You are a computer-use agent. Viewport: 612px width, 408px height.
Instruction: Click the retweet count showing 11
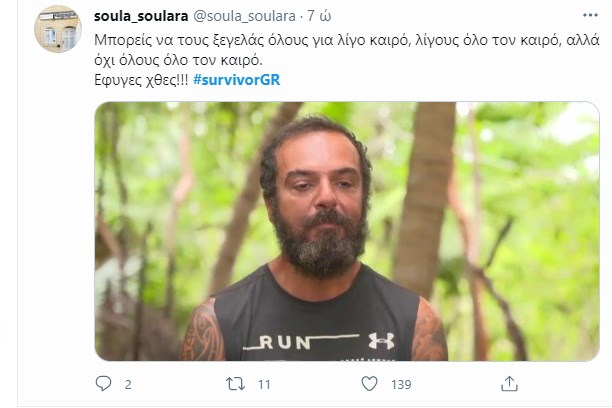264,385
